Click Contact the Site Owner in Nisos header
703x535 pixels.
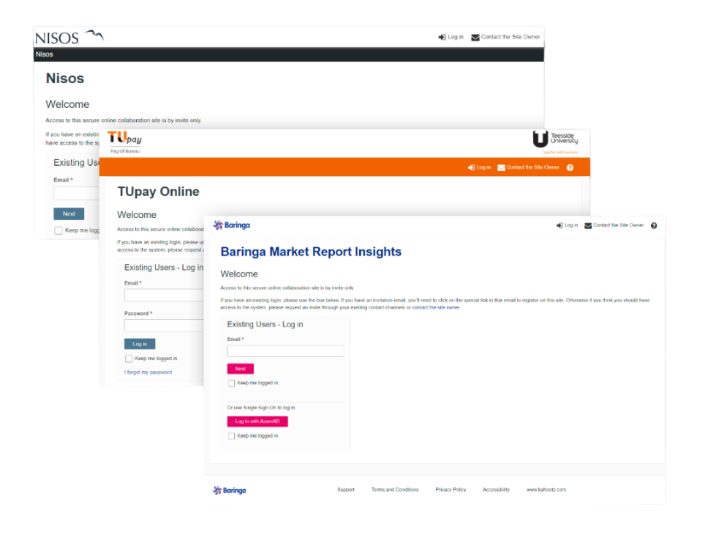[x=506, y=37]
